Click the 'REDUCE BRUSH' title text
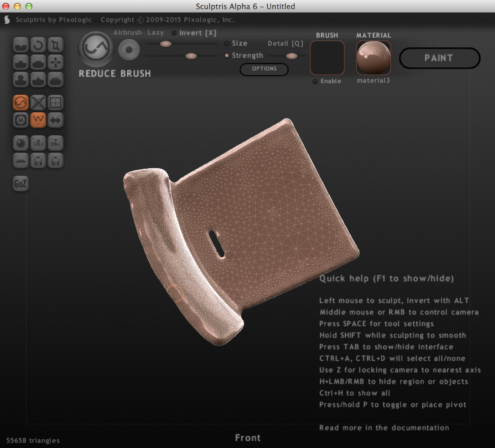This screenshot has width=495, height=448. [115, 74]
